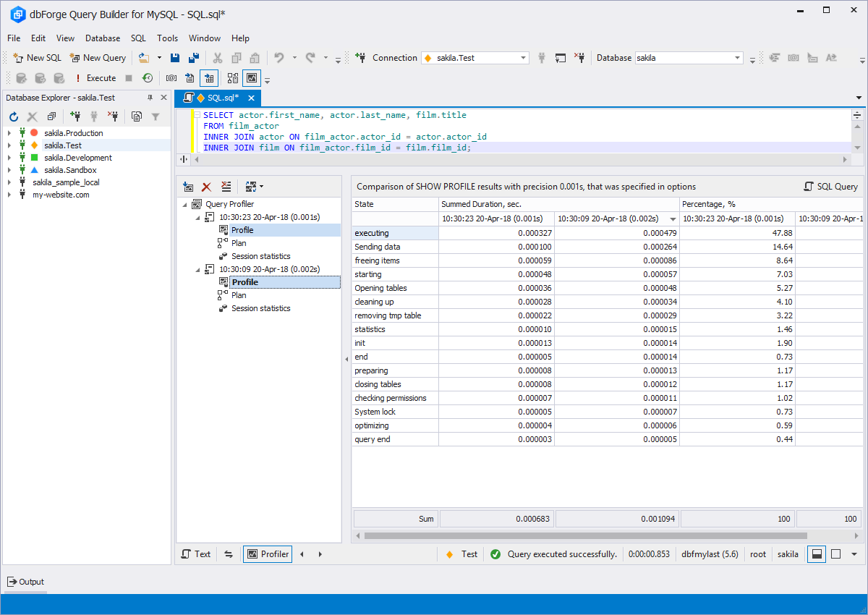Click New Connection icon in Database Explorer

pyautogui.click(x=75, y=116)
